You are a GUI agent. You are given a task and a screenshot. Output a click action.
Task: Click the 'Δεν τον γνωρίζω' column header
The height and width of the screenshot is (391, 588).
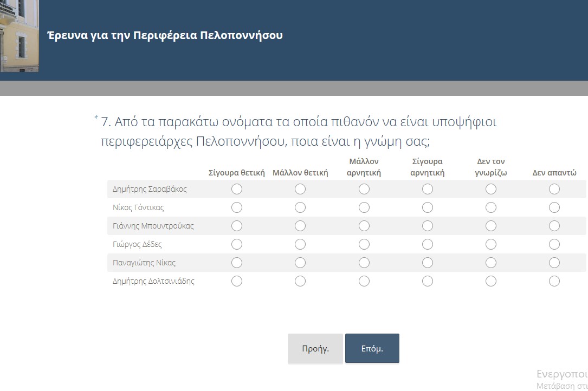coord(491,167)
